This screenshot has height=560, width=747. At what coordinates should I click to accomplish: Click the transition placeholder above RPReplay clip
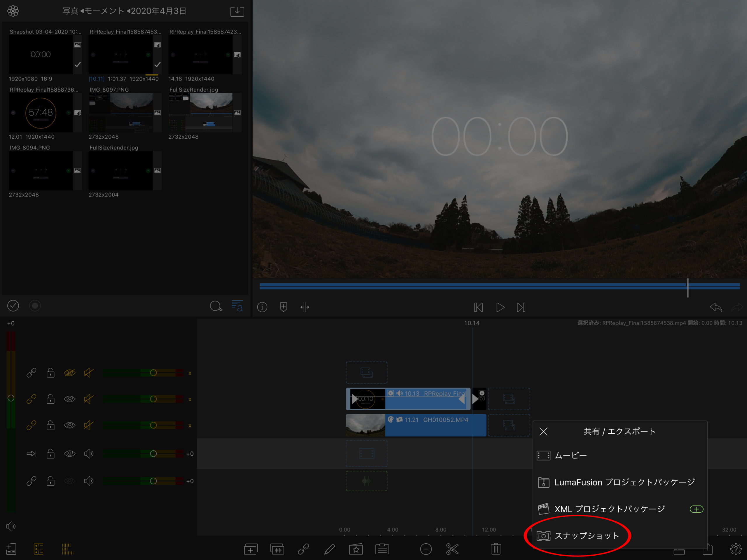coord(366,373)
